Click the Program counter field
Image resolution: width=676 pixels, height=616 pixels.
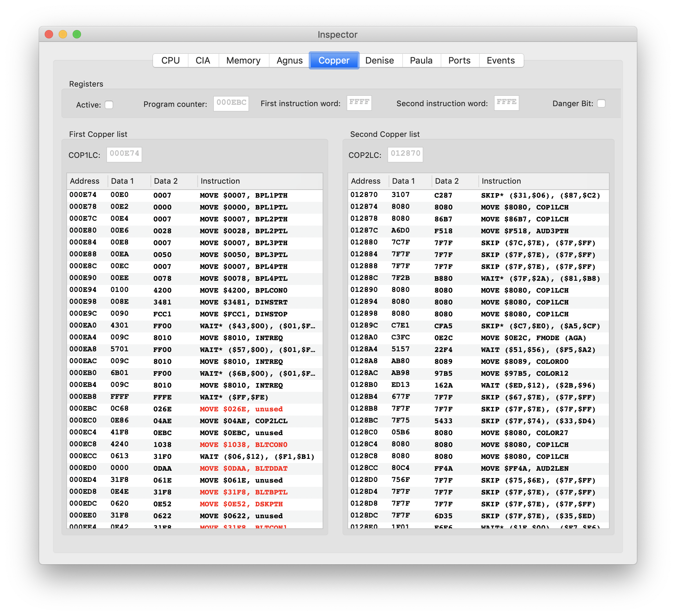231,103
